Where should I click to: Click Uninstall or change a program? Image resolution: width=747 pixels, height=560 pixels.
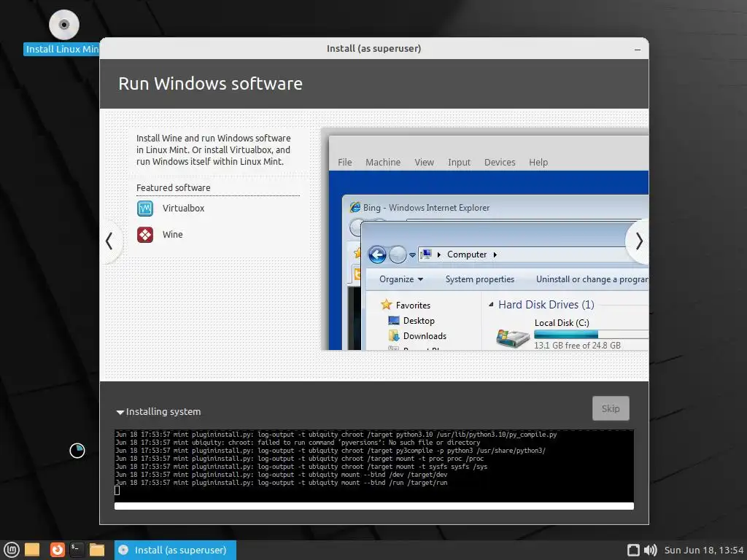(592, 279)
